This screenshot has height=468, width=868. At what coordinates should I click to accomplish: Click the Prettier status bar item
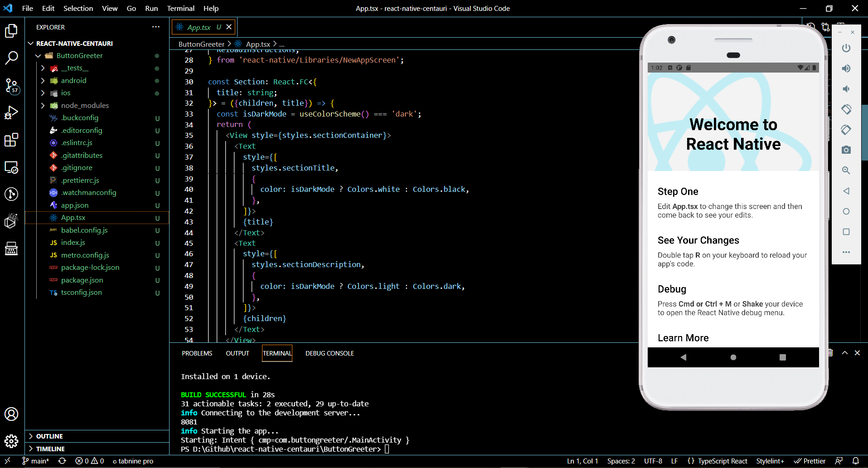[810, 461]
